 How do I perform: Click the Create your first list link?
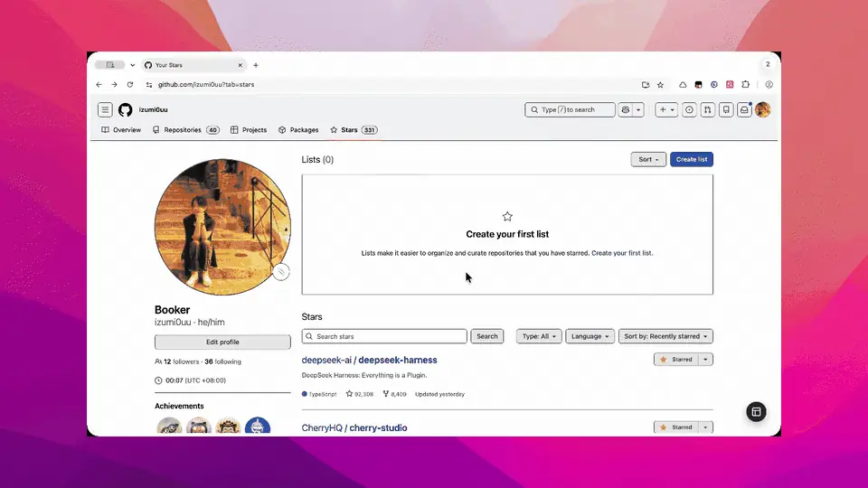(x=622, y=253)
